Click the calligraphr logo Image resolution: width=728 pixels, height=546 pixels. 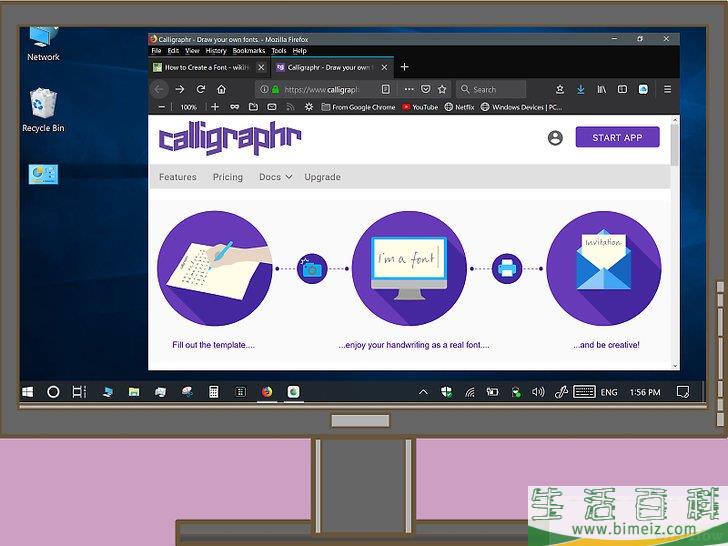coord(230,138)
